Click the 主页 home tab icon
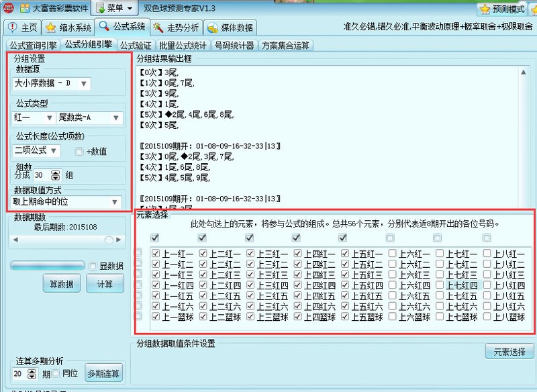The image size is (537, 392). tap(13, 28)
